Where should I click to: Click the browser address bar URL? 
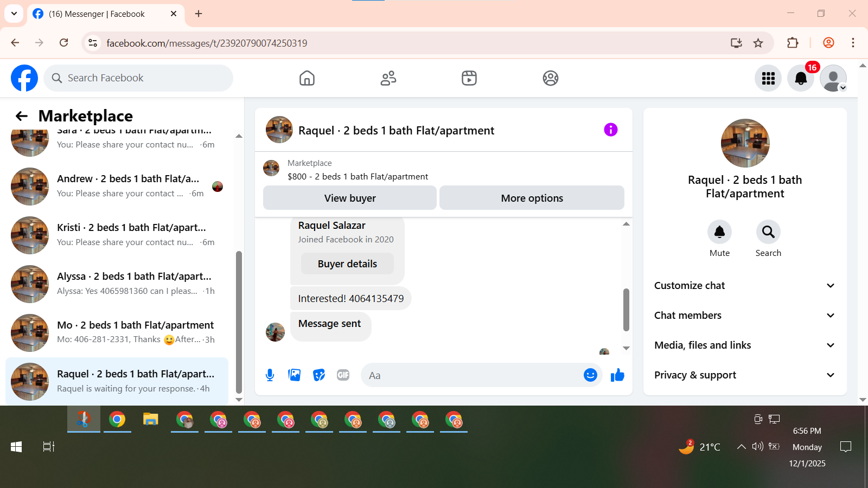(207, 43)
